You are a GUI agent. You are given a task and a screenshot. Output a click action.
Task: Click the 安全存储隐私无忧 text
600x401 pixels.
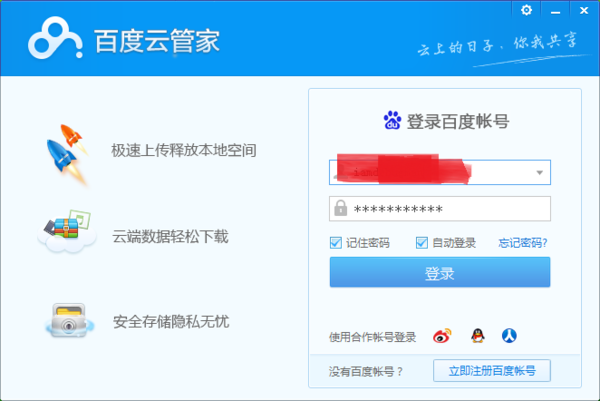tap(171, 322)
